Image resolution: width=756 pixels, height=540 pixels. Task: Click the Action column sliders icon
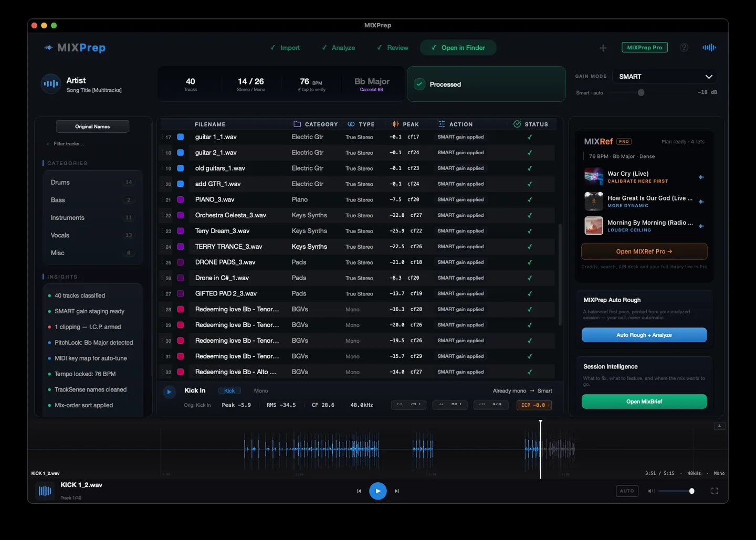coord(442,124)
